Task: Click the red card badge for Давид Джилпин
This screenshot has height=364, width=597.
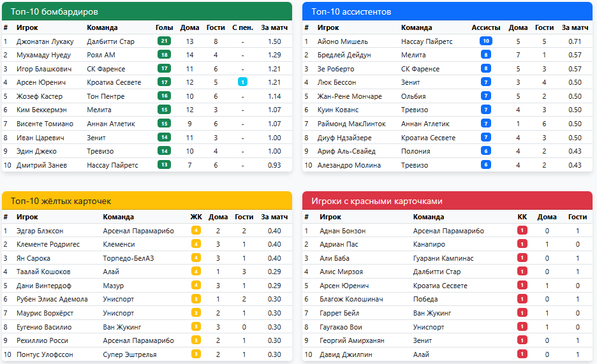Action: tap(522, 354)
